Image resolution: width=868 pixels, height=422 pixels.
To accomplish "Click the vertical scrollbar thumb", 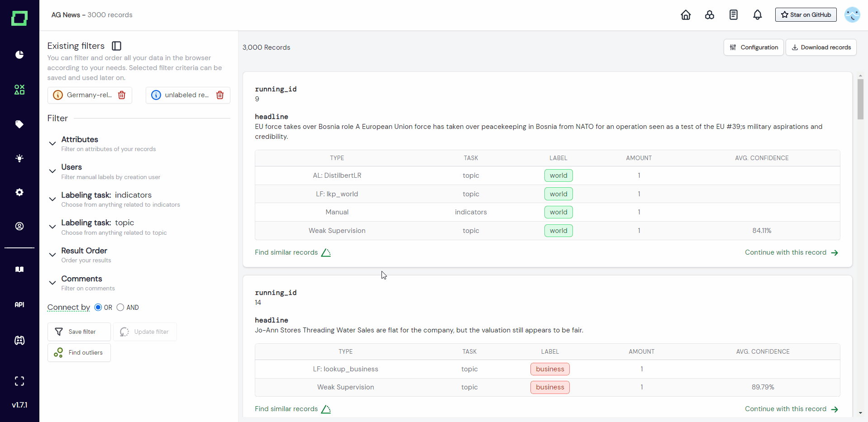I will [860, 99].
